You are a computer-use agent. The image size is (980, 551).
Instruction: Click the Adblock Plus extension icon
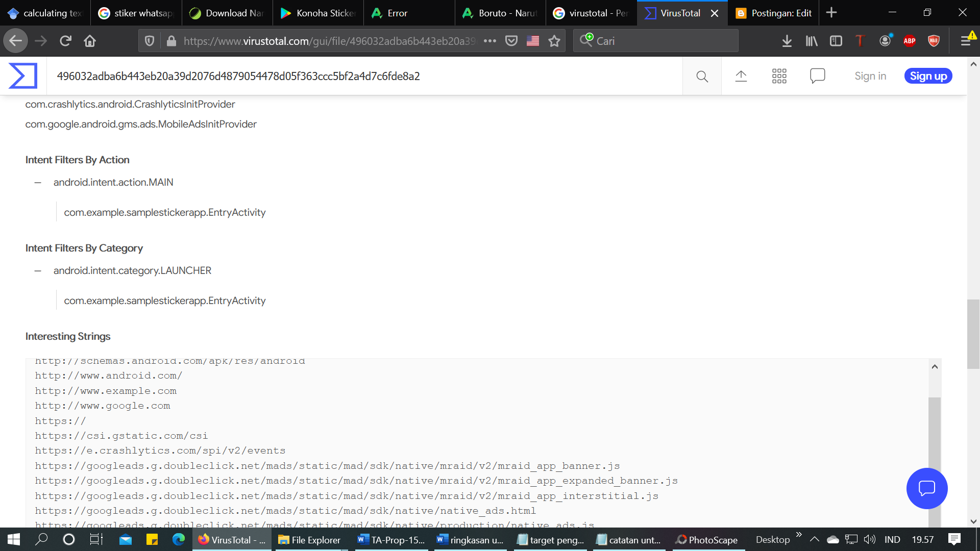[909, 41]
